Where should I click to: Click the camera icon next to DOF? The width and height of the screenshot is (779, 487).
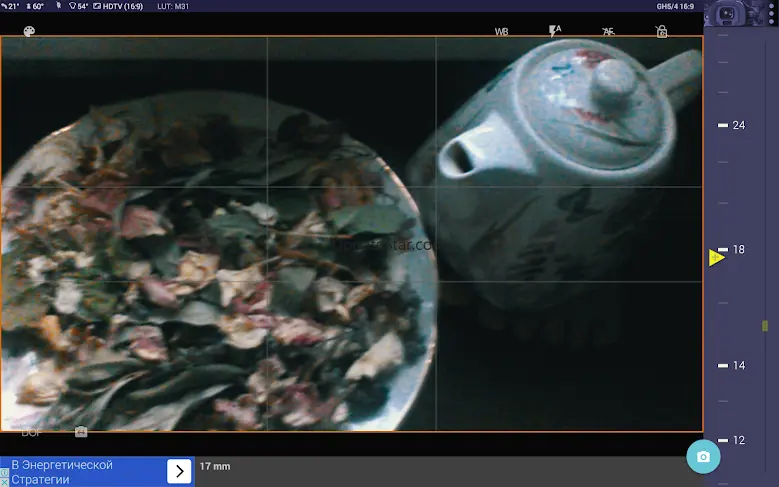pos(81,432)
